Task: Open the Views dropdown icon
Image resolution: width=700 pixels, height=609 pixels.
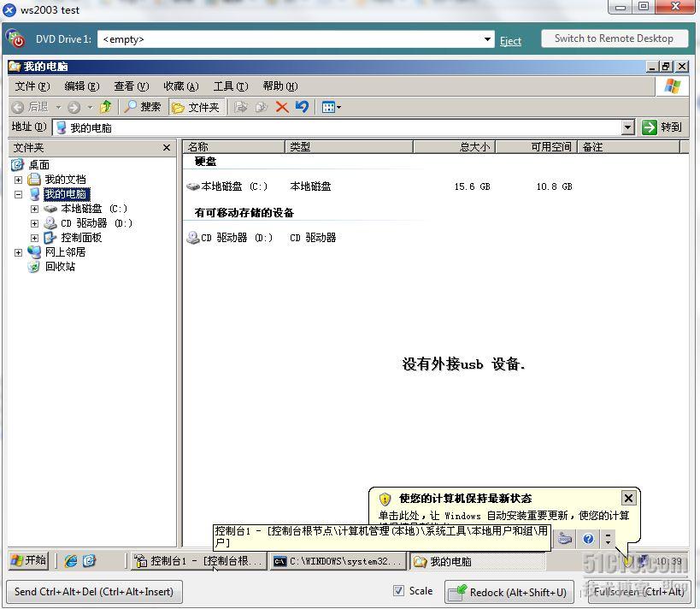Action: point(332,107)
